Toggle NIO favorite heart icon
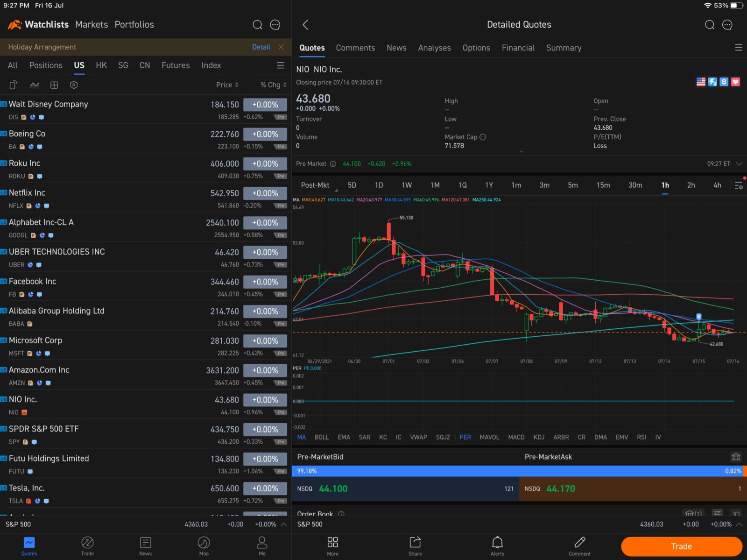This screenshot has width=747, height=560. (736, 82)
